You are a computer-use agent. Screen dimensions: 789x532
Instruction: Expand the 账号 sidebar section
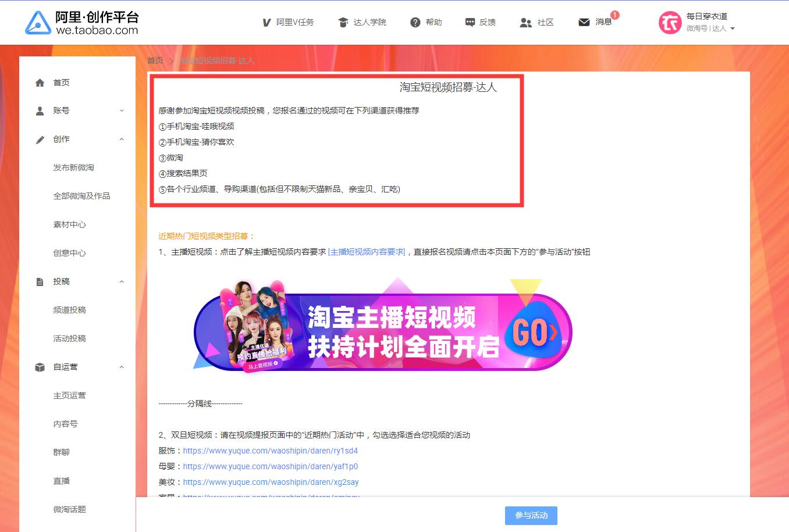122,110
